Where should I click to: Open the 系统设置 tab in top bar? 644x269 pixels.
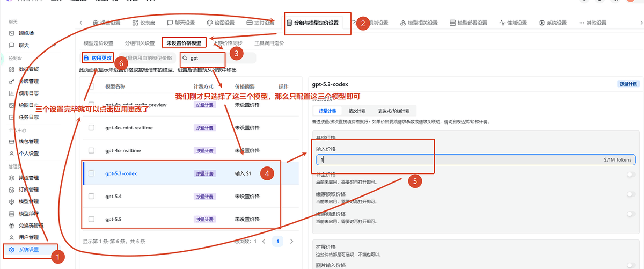click(x=553, y=23)
